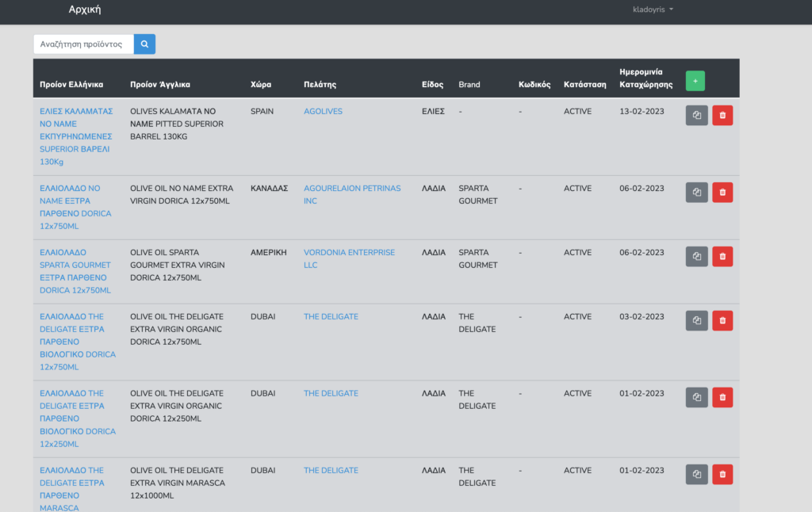Screen dimensions: 812x512
Task: Click the Πελάτης column header
Action: 320,84
